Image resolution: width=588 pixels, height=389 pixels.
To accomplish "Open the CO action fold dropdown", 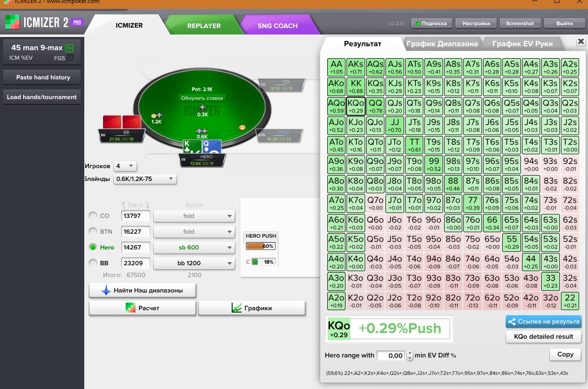I will point(194,216).
